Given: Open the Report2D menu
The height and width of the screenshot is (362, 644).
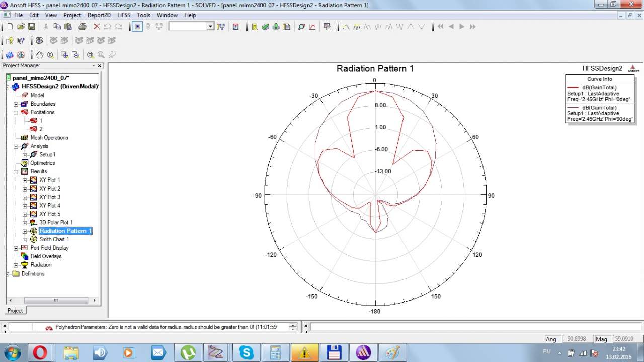Looking at the screenshot, I should coord(99,15).
